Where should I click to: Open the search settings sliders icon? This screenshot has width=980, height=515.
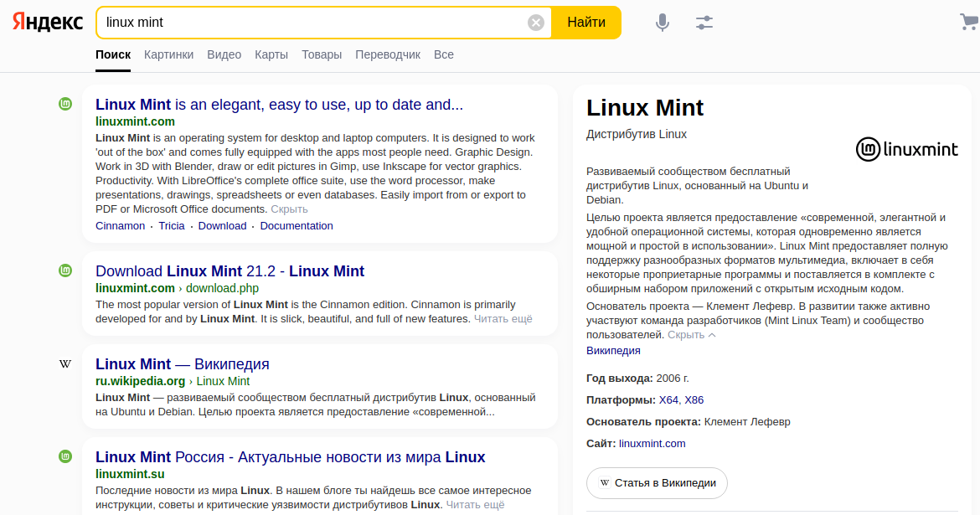(704, 23)
